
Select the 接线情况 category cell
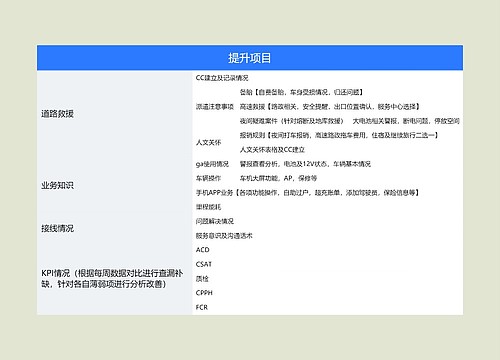pos(115,228)
